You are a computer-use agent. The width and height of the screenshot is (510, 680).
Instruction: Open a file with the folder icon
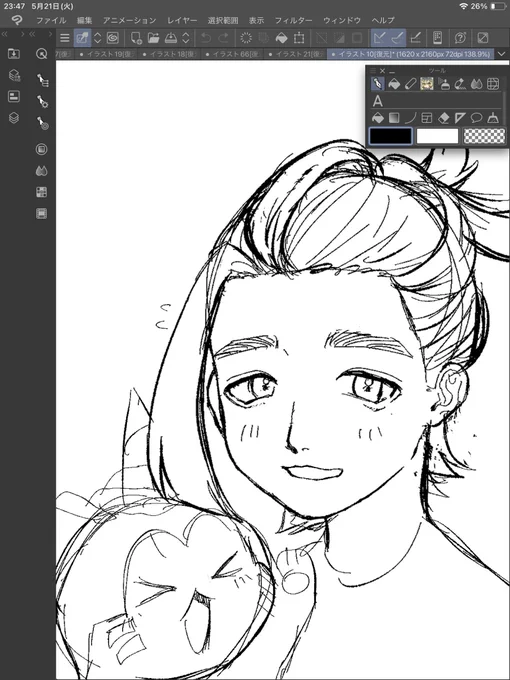point(153,38)
